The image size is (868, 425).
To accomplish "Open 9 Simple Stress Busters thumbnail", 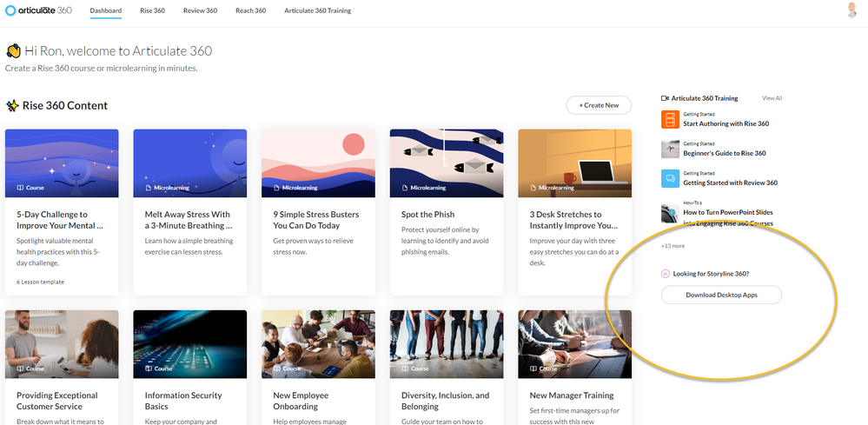I will click(x=318, y=163).
